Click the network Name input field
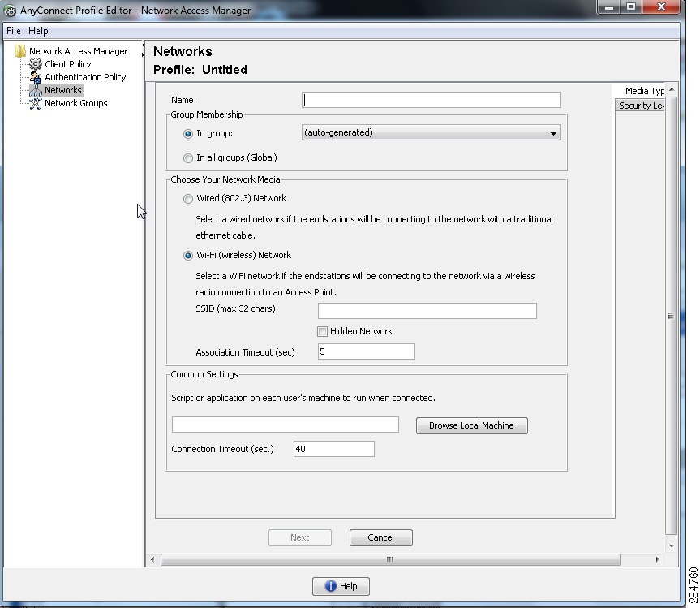 point(432,100)
